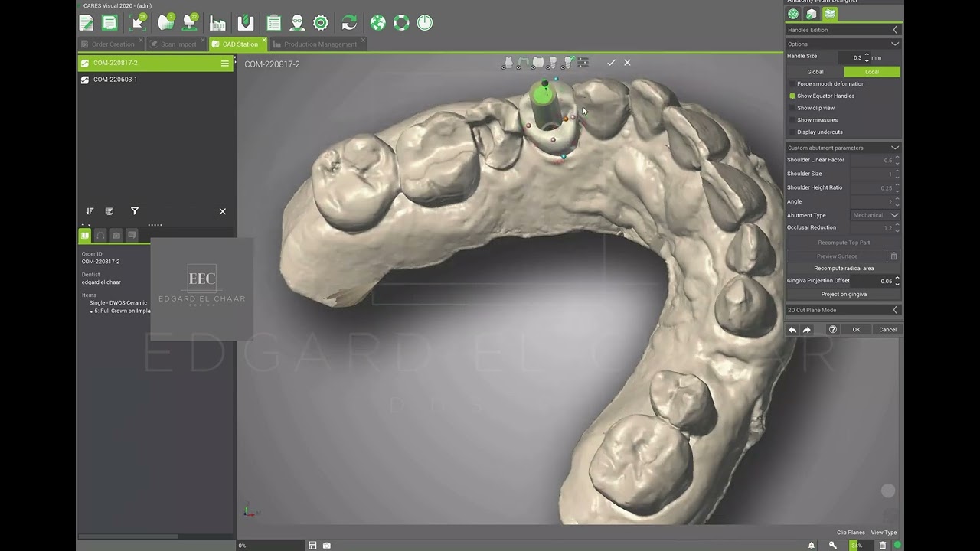
Task: Open the help question mark icon
Action: (x=833, y=330)
